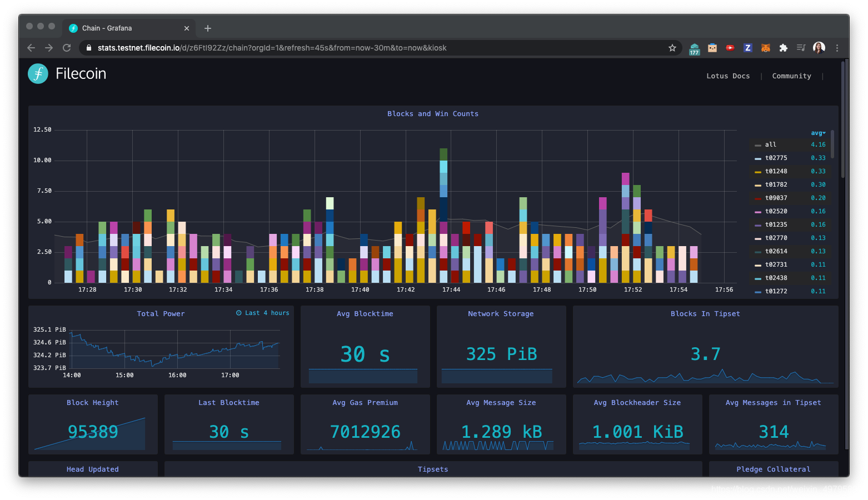This screenshot has height=500, width=868.
Task: Open the Total Power panel title menu
Action: pyautogui.click(x=161, y=314)
